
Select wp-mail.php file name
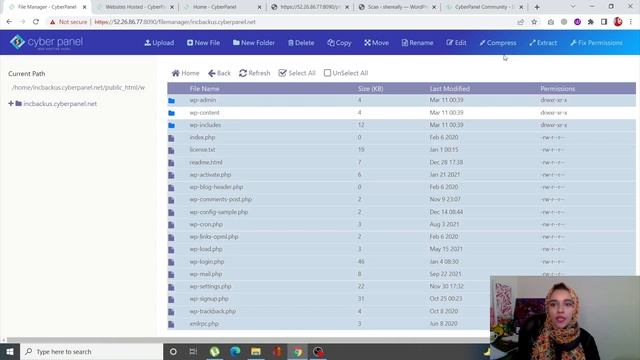206,274
